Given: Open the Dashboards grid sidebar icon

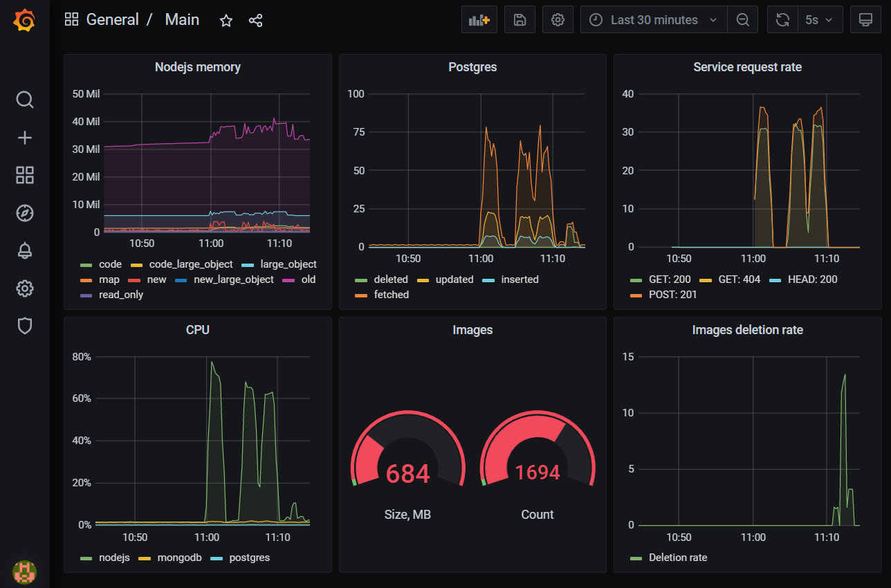Looking at the screenshot, I should (x=25, y=176).
